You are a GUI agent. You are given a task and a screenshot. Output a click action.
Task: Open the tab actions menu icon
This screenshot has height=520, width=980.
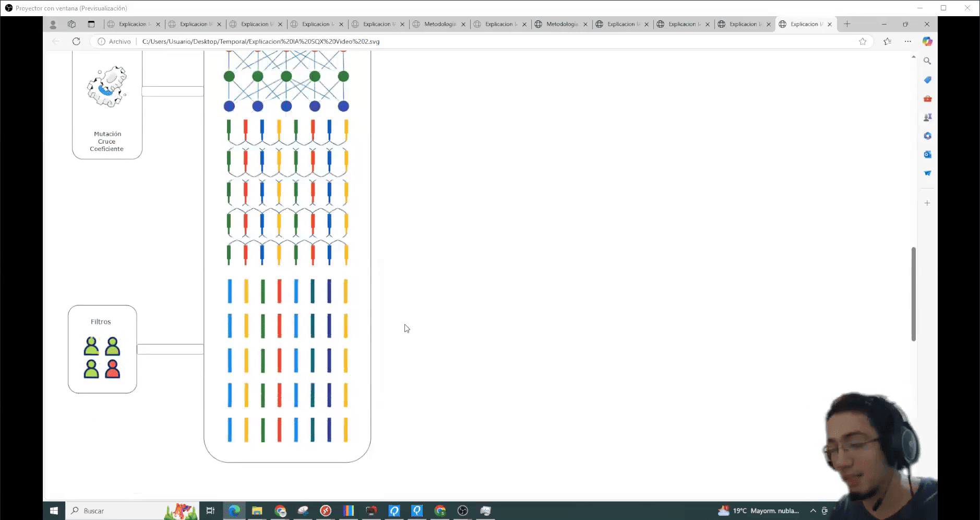click(91, 24)
